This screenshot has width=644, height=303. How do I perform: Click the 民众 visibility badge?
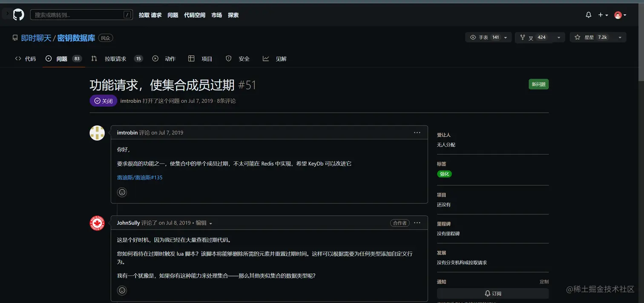point(106,38)
